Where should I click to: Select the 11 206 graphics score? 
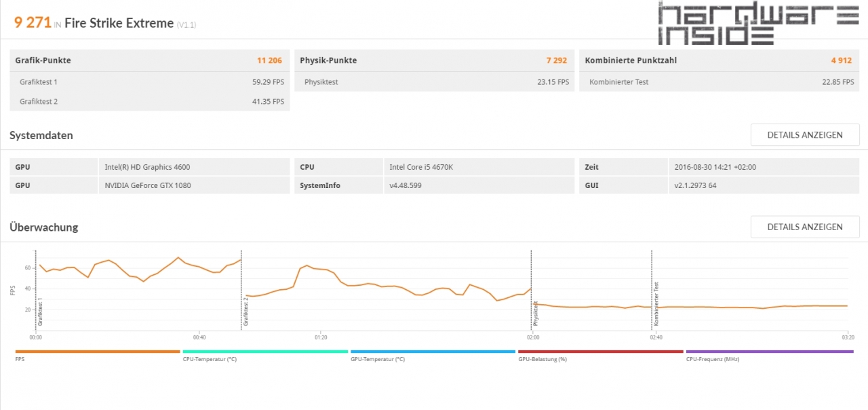point(270,60)
